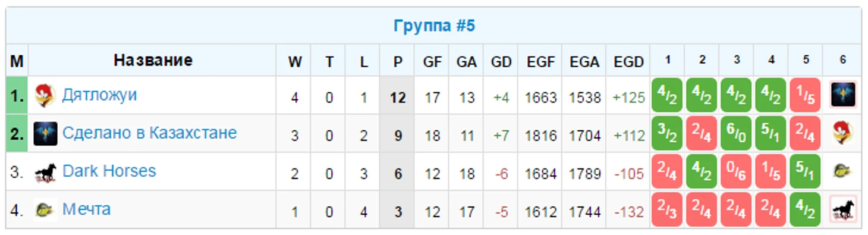Open the Сделано в Казахстане team link
This screenshot has width=868, height=235.
pos(149,133)
